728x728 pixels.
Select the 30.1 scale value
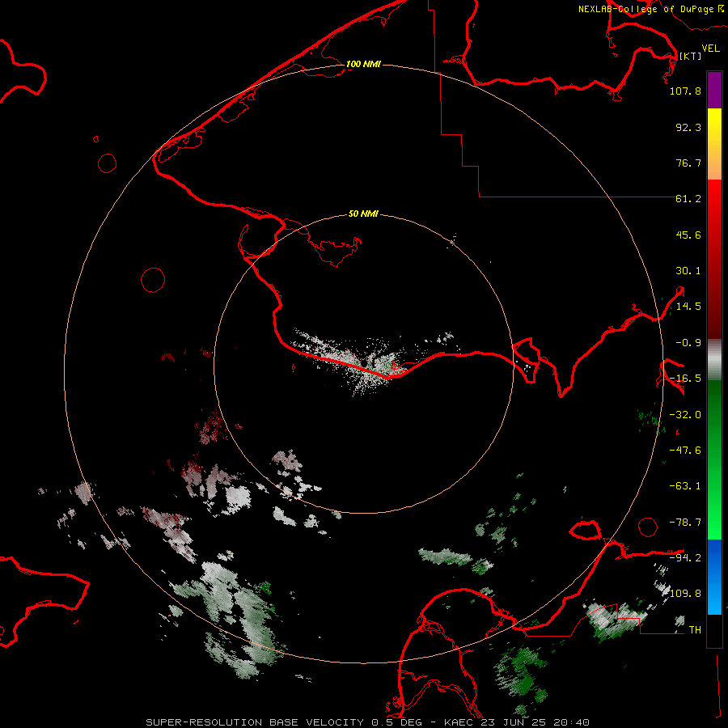(x=688, y=271)
